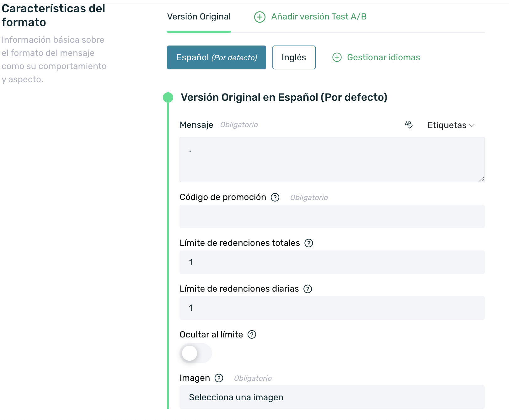Click the green timeline marker dot
Image resolution: width=509 pixels, height=420 pixels.
(x=168, y=97)
